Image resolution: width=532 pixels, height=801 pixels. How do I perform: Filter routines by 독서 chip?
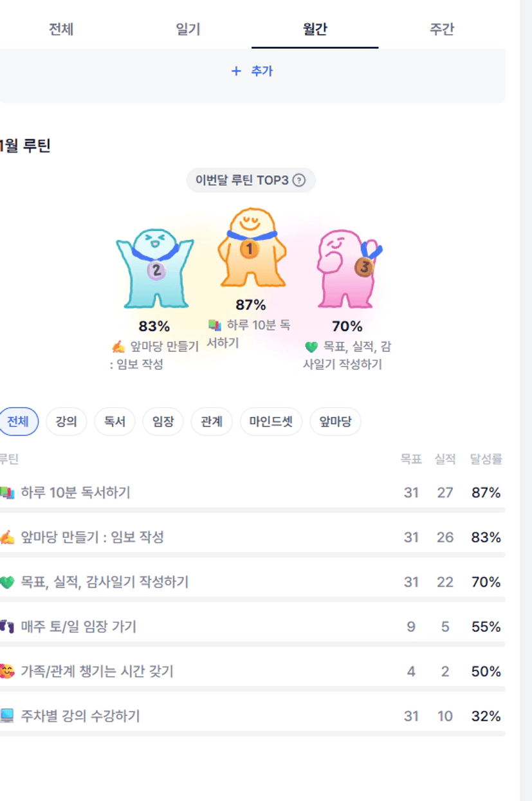(x=115, y=422)
